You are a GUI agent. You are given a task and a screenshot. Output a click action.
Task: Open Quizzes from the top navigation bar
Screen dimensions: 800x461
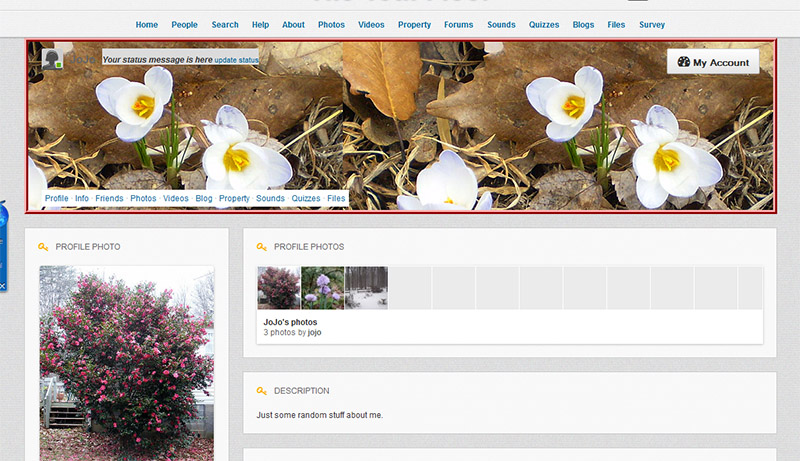point(544,25)
